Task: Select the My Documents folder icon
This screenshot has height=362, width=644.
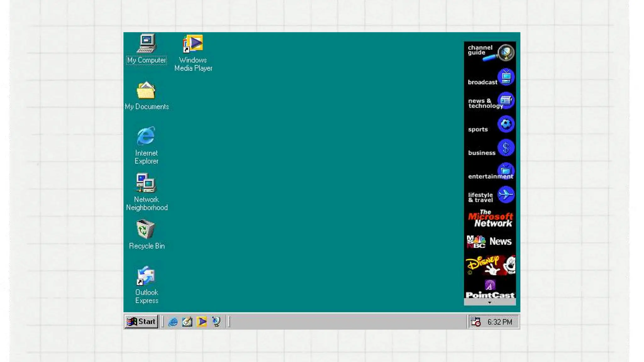Action: [147, 91]
